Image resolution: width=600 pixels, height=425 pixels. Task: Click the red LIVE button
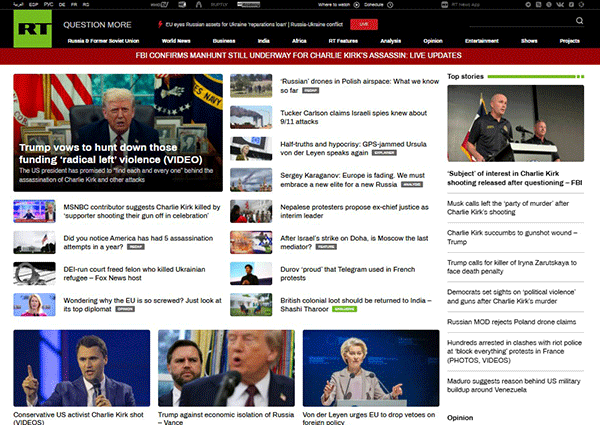coord(364,24)
